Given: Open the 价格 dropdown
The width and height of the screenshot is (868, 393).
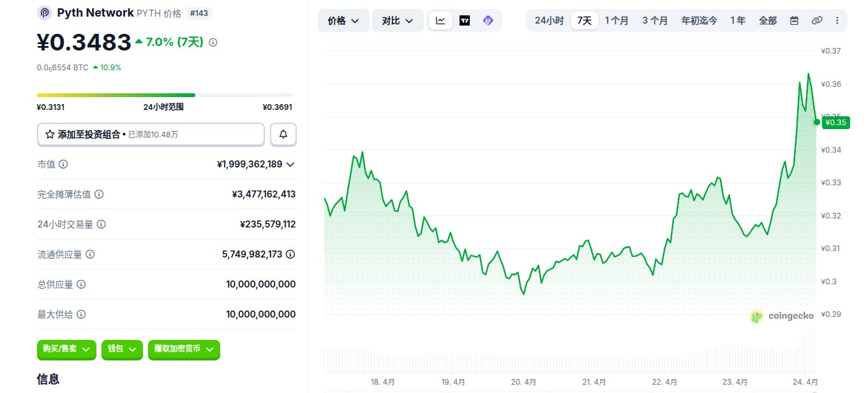Looking at the screenshot, I should [x=343, y=20].
